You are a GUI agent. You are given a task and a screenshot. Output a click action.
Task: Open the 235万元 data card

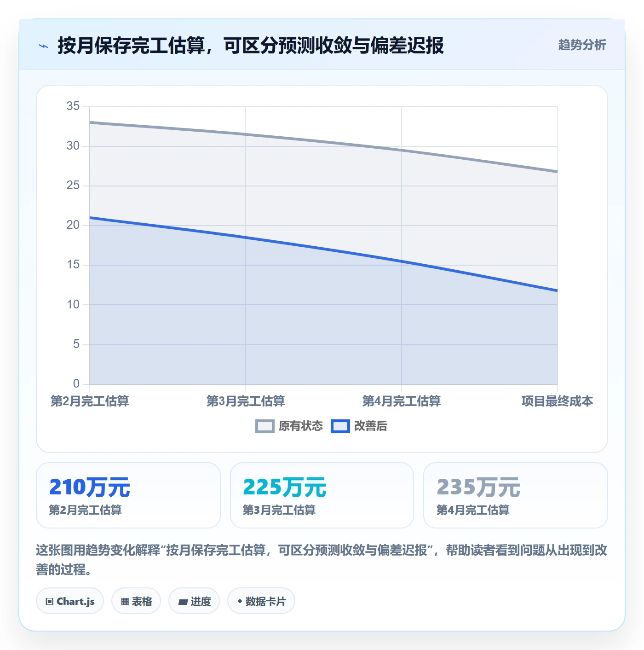click(516, 495)
